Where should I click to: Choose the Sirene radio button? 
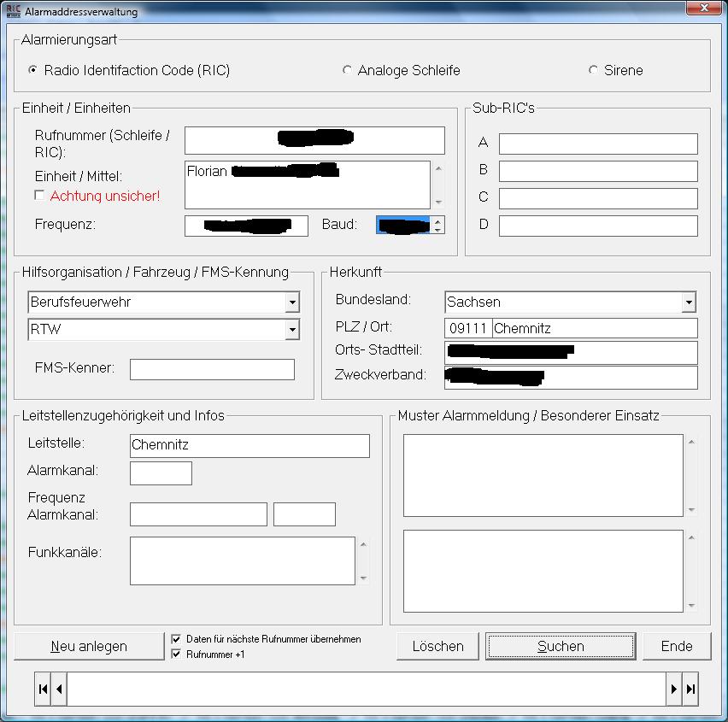click(x=593, y=70)
